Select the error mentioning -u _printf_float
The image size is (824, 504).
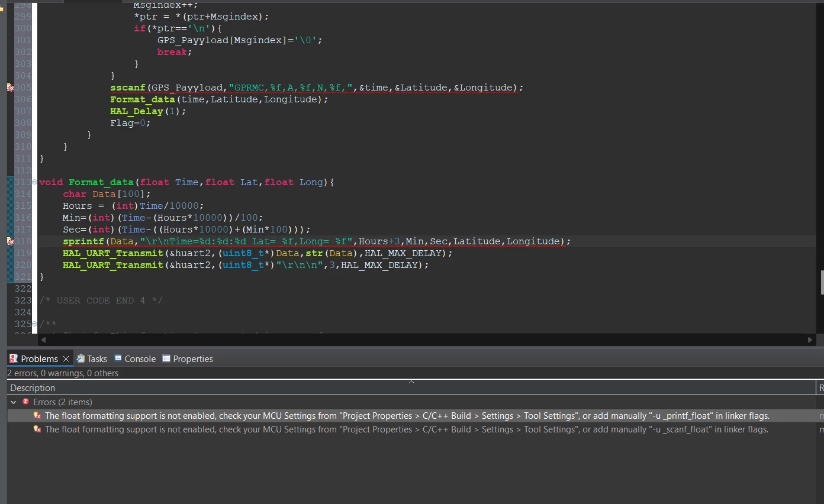(411, 416)
